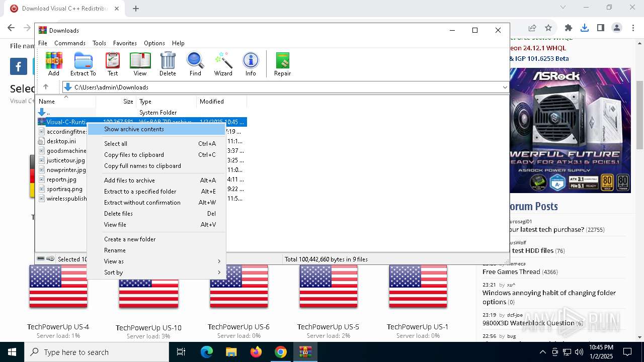
Task: Open Microsoft Edge from taskbar
Action: point(207,352)
